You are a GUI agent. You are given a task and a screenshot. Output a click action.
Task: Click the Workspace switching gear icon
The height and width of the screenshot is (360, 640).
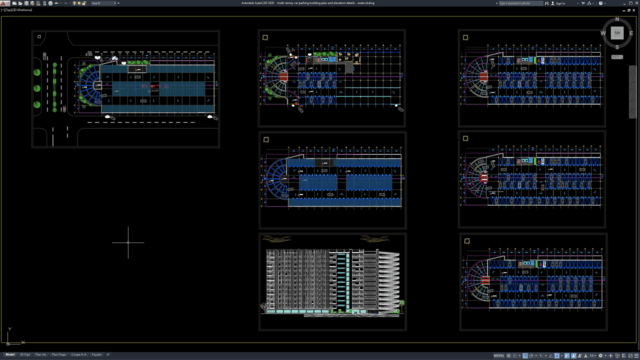600,356
